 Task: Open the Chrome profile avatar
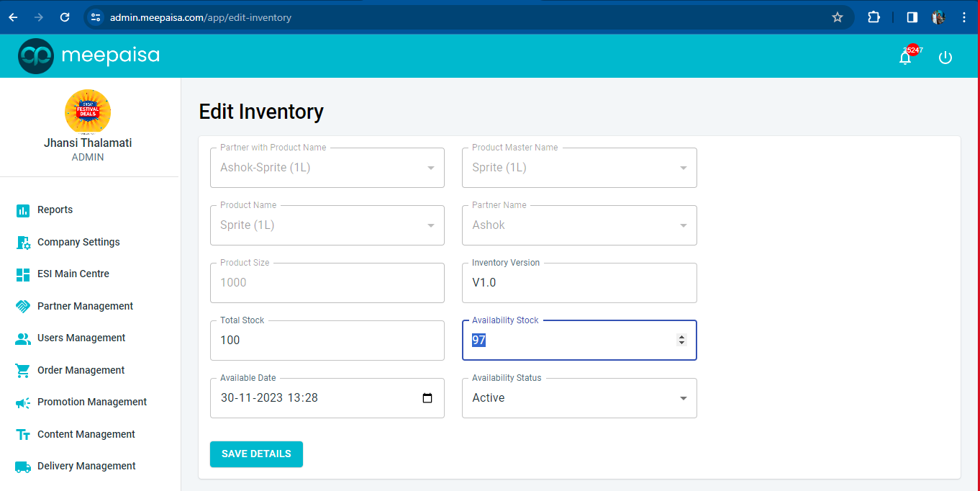pos(938,17)
